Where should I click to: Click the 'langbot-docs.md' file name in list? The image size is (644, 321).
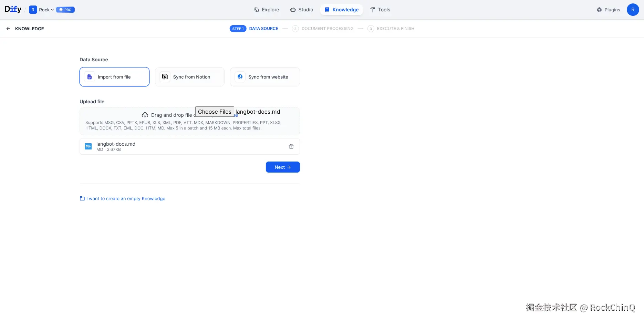(x=116, y=144)
